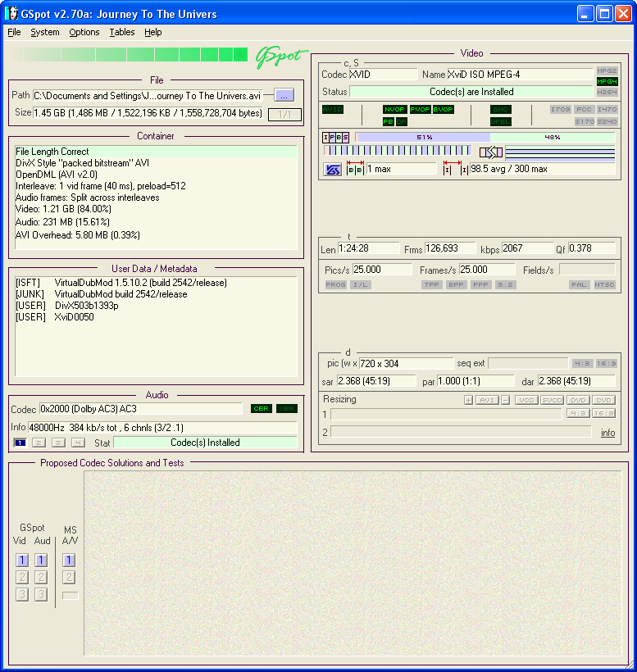Click the QPEL indicator

[500, 122]
